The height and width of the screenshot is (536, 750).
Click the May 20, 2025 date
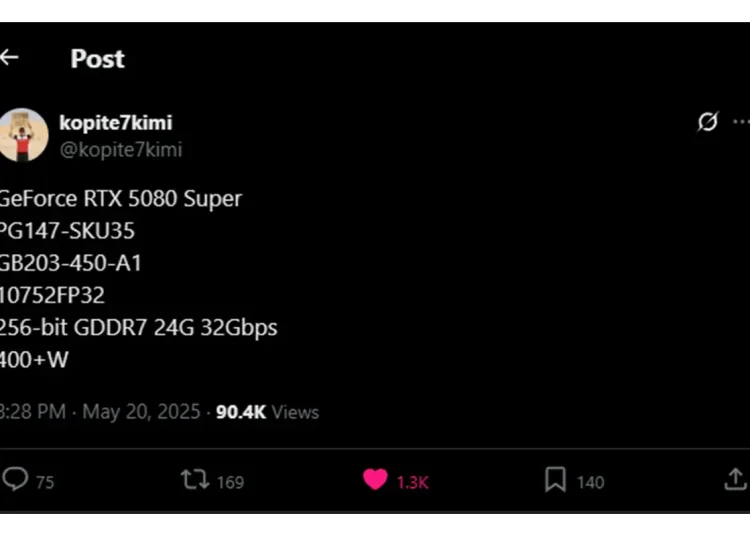coord(142,412)
